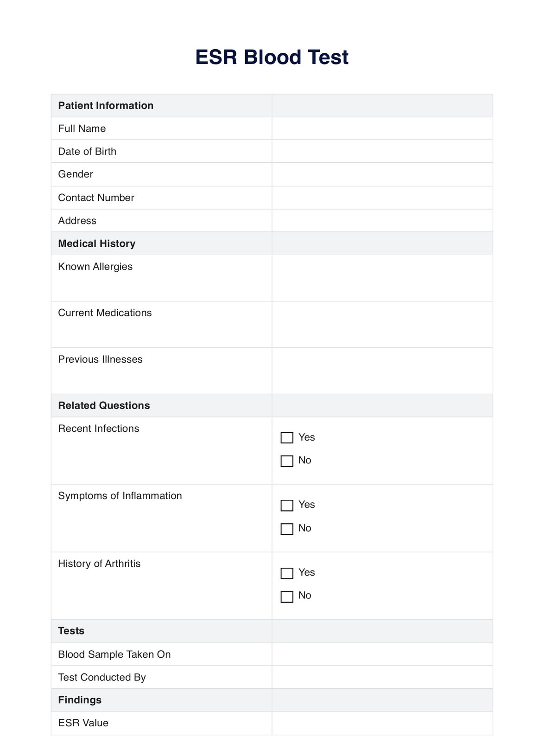Click the Previous Illnesses text area
This screenshot has width=545, height=756.
click(382, 371)
